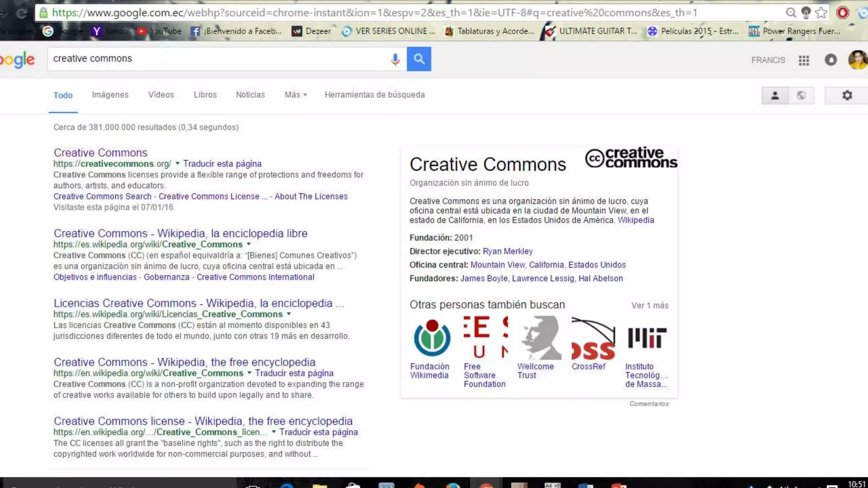Image resolution: width=868 pixels, height=488 pixels.
Task: Open search settings via the gear icon
Action: click(x=847, y=95)
